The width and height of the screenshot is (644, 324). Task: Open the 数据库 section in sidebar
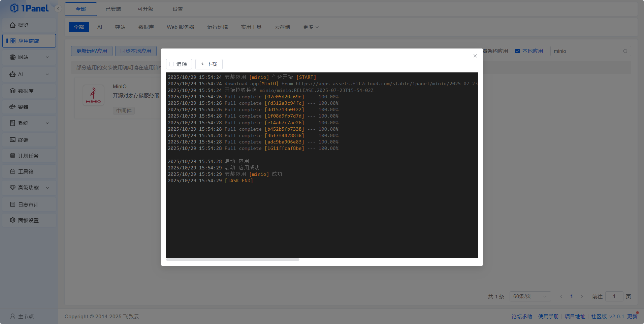[29, 91]
